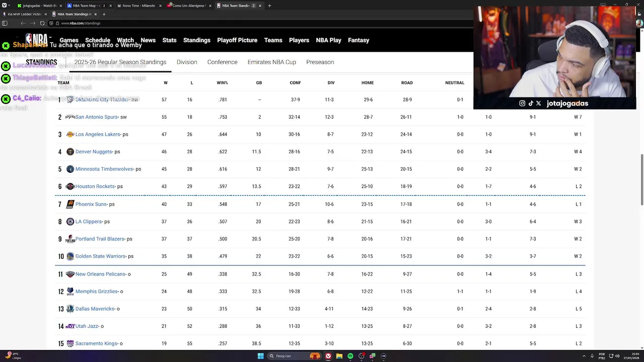Click the Houston Rockets team logo

tap(70, 187)
